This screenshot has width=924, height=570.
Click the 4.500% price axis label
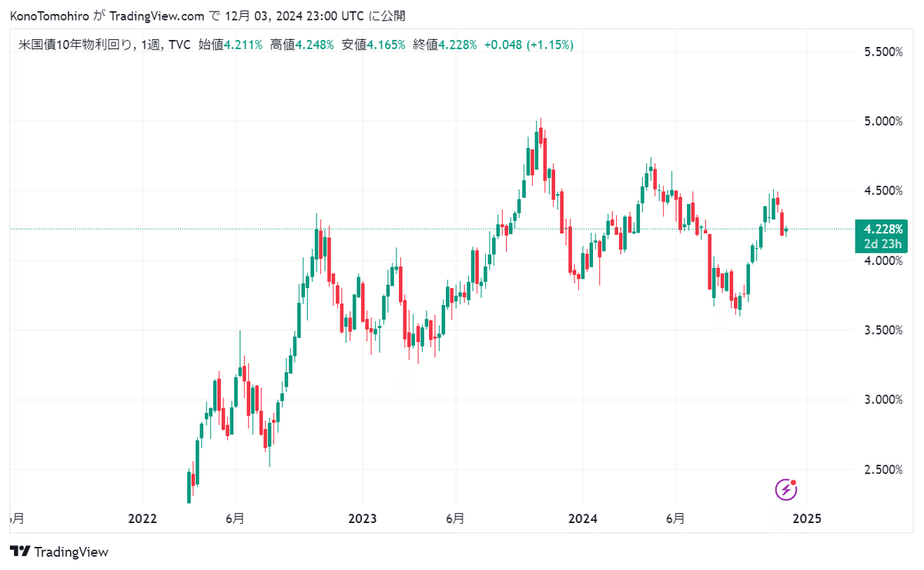point(883,191)
